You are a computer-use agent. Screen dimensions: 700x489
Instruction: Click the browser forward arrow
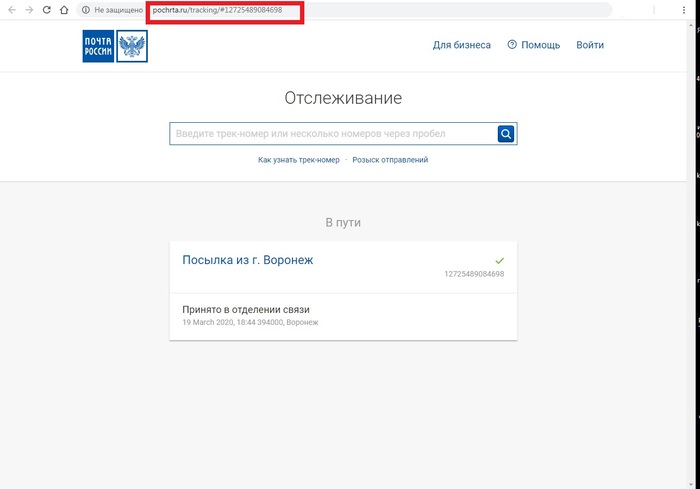click(x=28, y=10)
